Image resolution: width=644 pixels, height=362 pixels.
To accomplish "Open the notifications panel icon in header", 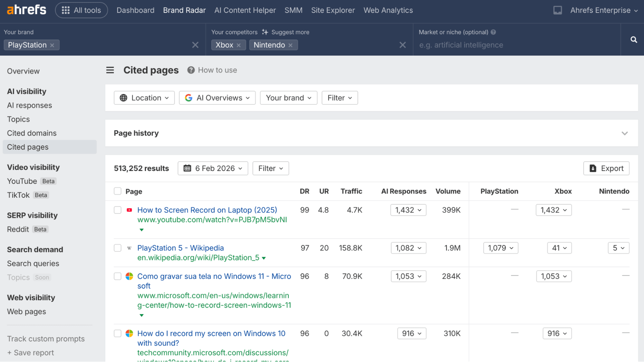I will click(x=557, y=10).
